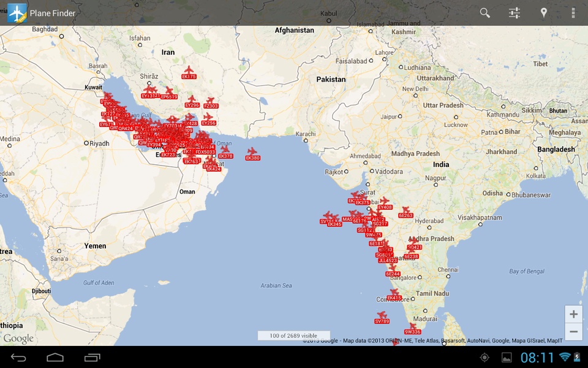Image resolution: width=588 pixels, height=368 pixels.
Task: Select flight FZ303 plane marker
Action: pos(210,100)
